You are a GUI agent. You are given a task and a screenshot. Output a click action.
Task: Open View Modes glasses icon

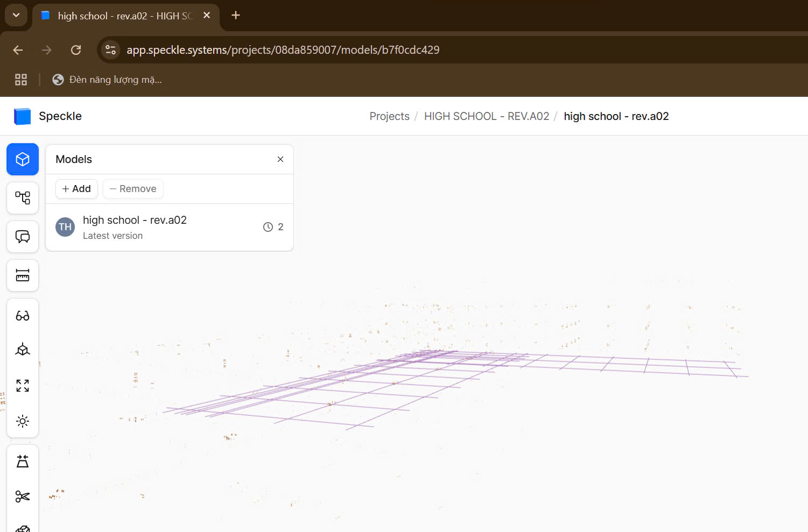[23, 316]
